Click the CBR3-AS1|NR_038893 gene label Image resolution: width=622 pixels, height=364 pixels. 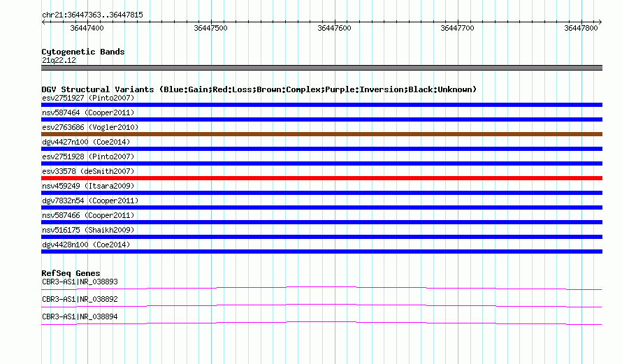(80, 282)
